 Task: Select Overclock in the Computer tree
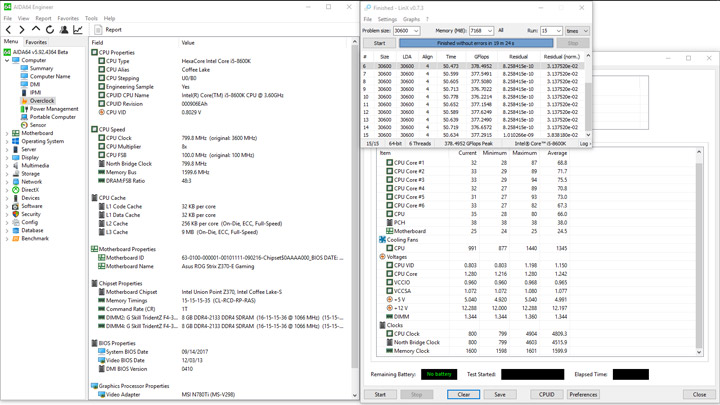click(41, 101)
